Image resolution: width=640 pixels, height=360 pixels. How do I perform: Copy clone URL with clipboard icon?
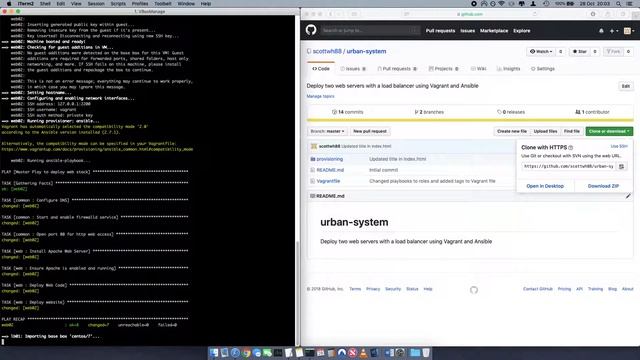[622, 167]
